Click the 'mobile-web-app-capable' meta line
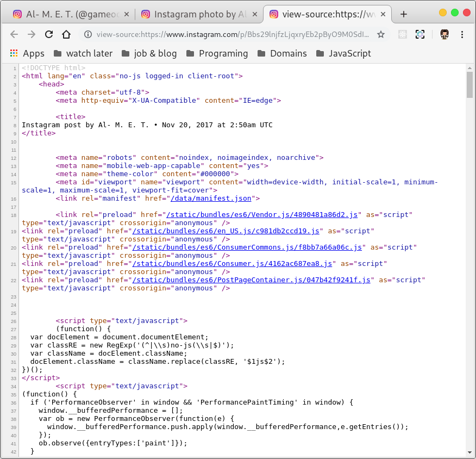 click(162, 166)
